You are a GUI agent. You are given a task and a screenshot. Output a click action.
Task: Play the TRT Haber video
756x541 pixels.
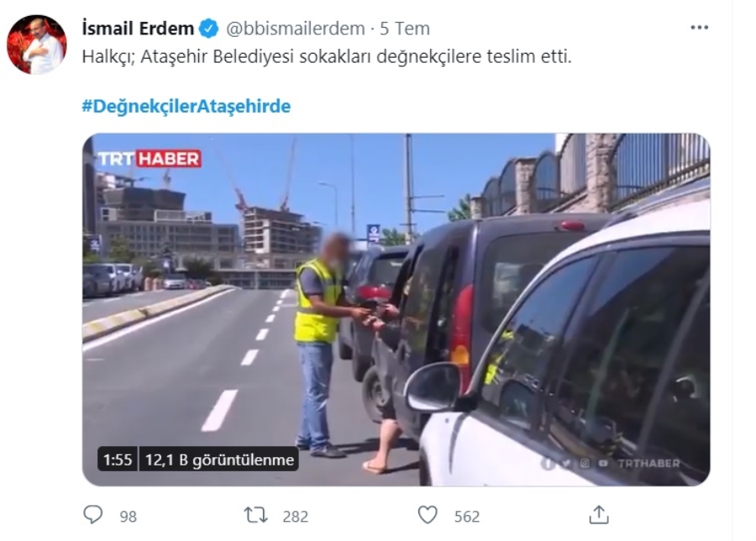tap(396, 309)
